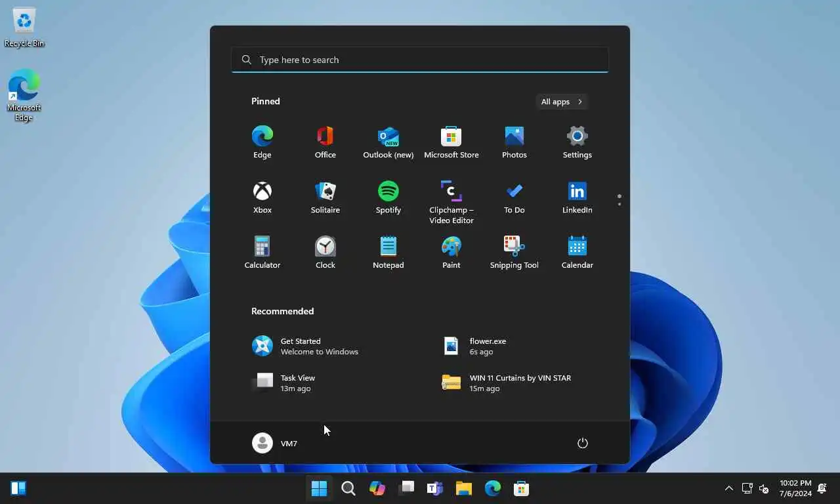Open the LinkedIn app
840x504 pixels.
pos(577,198)
